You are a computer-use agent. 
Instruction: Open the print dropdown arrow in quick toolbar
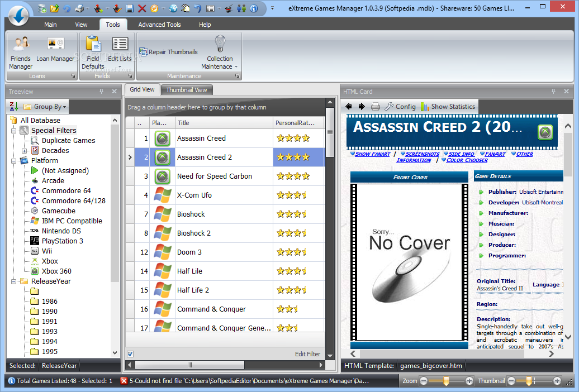click(x=88, y=8)
